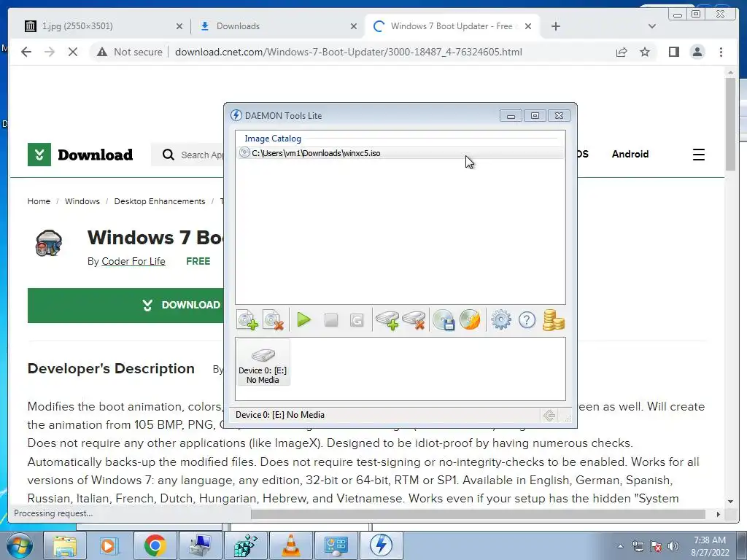Click the Not secure warning badge

(x=130, y=52)
